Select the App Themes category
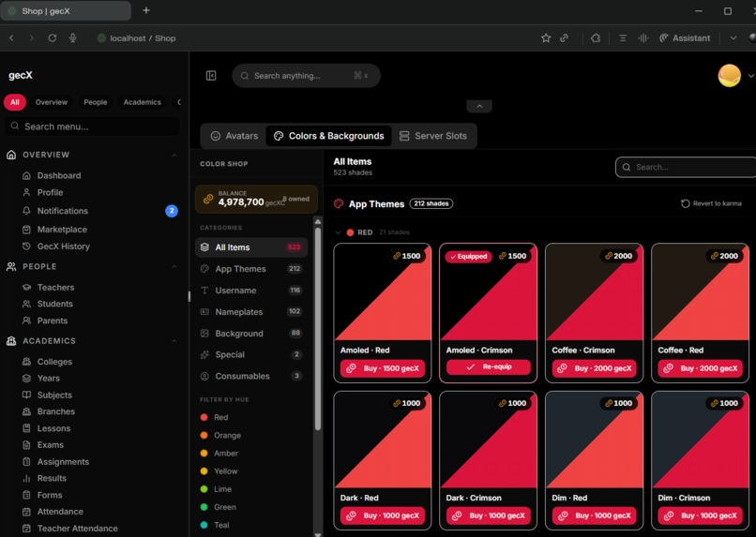 point(251,269)
